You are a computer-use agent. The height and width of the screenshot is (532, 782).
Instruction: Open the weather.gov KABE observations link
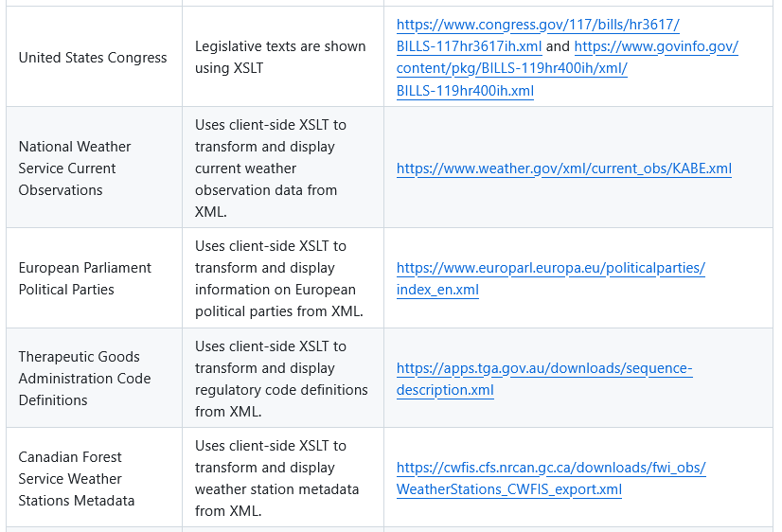563,168
